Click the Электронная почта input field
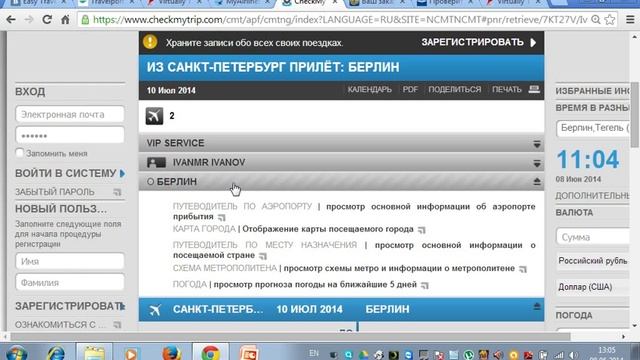Viewport: 640px width, 360px height. [x=70, y=114]
